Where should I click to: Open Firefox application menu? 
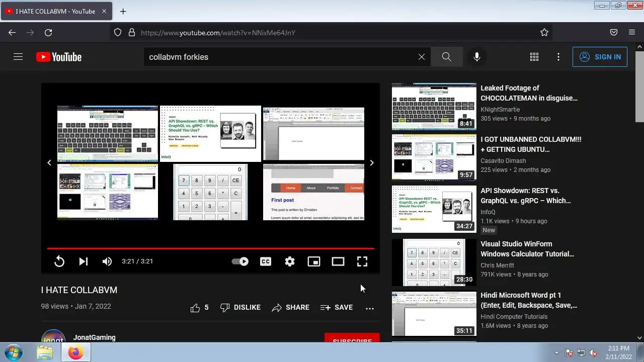click(632, 33)
